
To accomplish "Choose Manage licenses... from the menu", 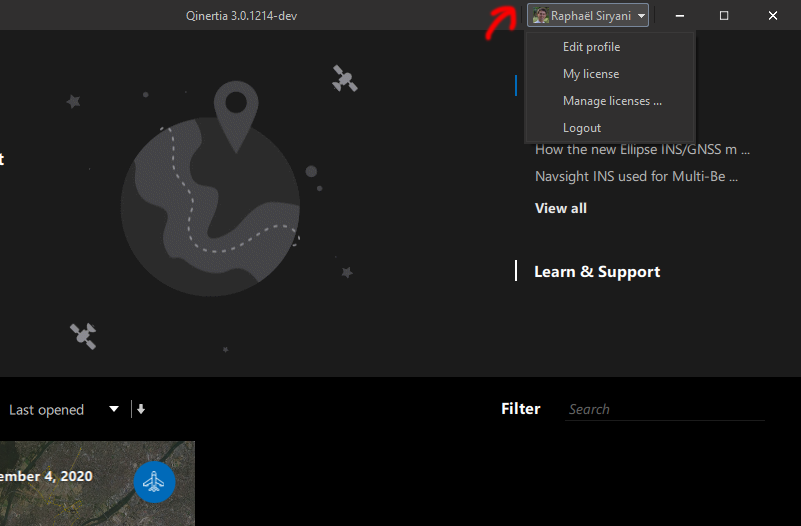I will click(x=612, y=101).
